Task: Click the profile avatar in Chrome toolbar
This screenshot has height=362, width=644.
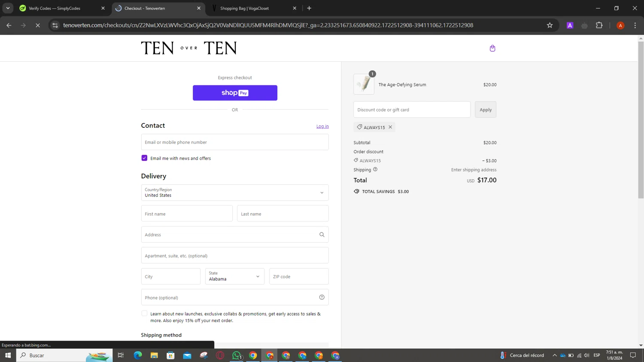Action: 620,25
